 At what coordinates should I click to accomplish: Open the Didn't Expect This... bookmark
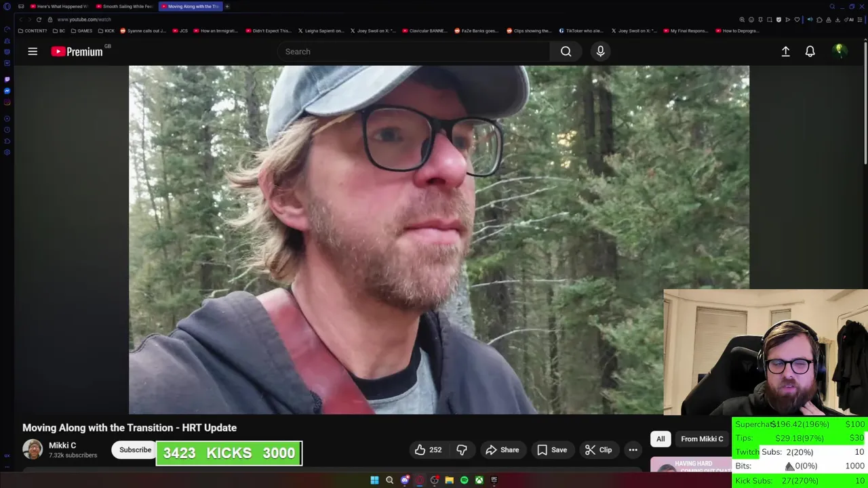point(269,30)
